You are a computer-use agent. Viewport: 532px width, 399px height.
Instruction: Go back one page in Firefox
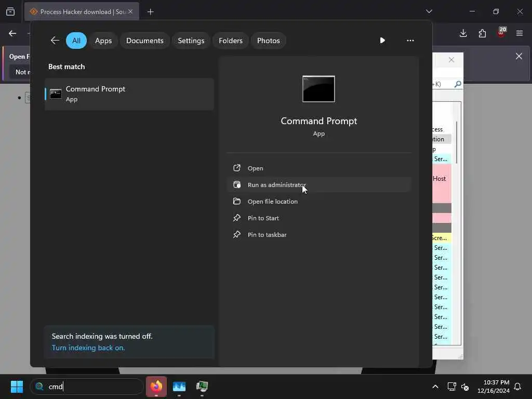click(12, 33)
